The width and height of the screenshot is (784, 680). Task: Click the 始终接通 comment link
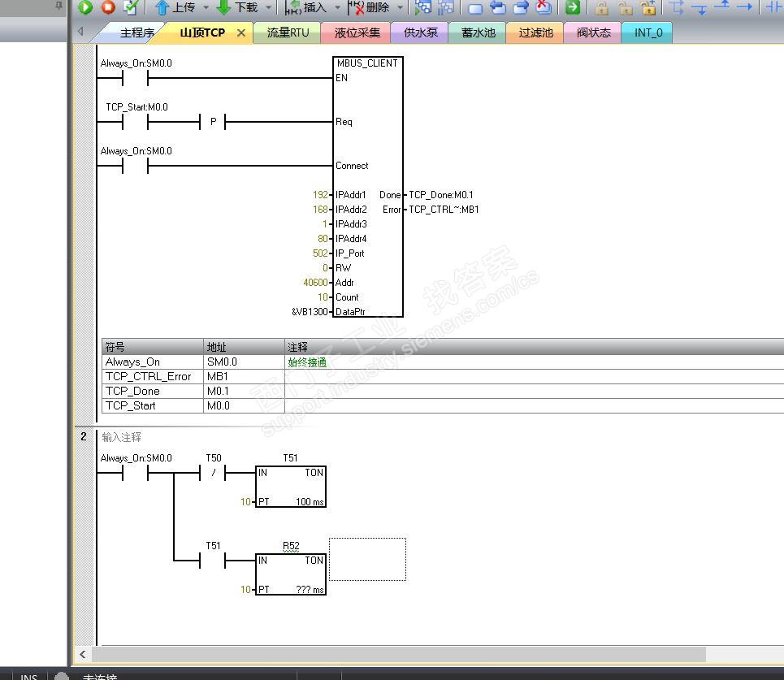[x=307, y=362]
